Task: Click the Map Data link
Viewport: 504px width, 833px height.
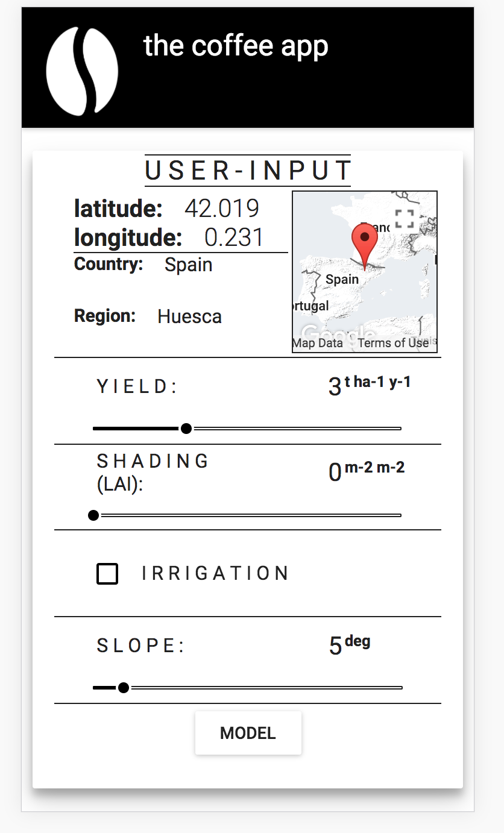Action: point(318,343)
